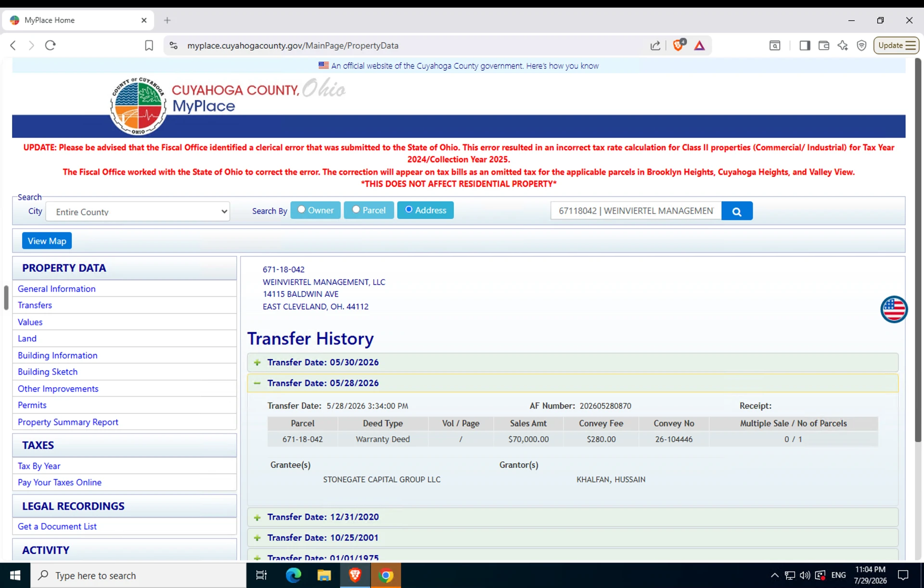Click the STONEGATE CAPITAL GROUP LLC grantee
This screenshot has width=924, height=588.
coord(382,479)
